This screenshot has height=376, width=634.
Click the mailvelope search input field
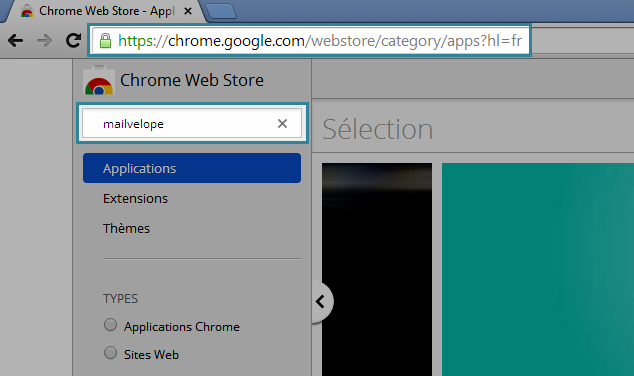(x=192, y=123)
